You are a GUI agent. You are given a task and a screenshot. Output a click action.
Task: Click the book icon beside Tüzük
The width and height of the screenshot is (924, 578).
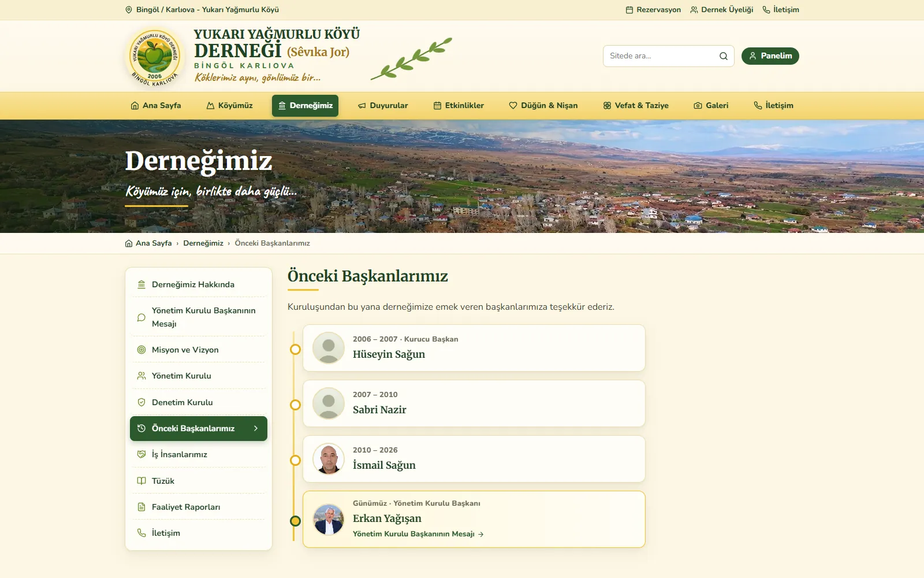[141, 481]
